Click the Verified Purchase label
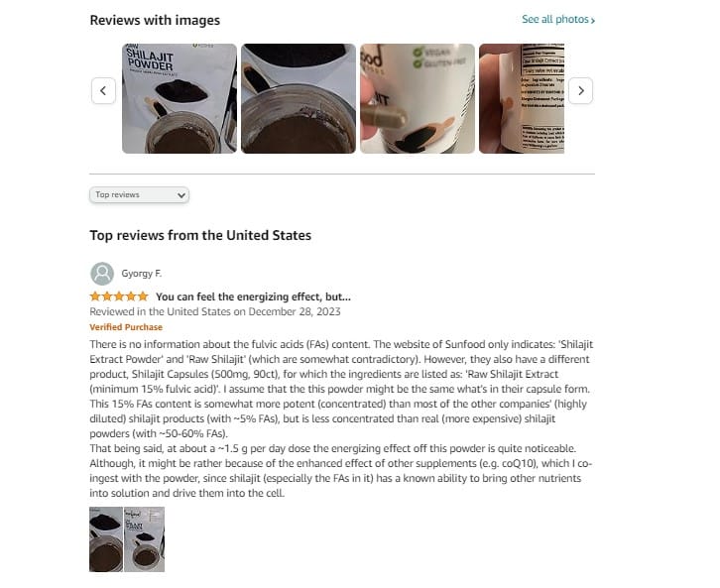The width and height of the screenshot is (720, 588). point(126,327)
